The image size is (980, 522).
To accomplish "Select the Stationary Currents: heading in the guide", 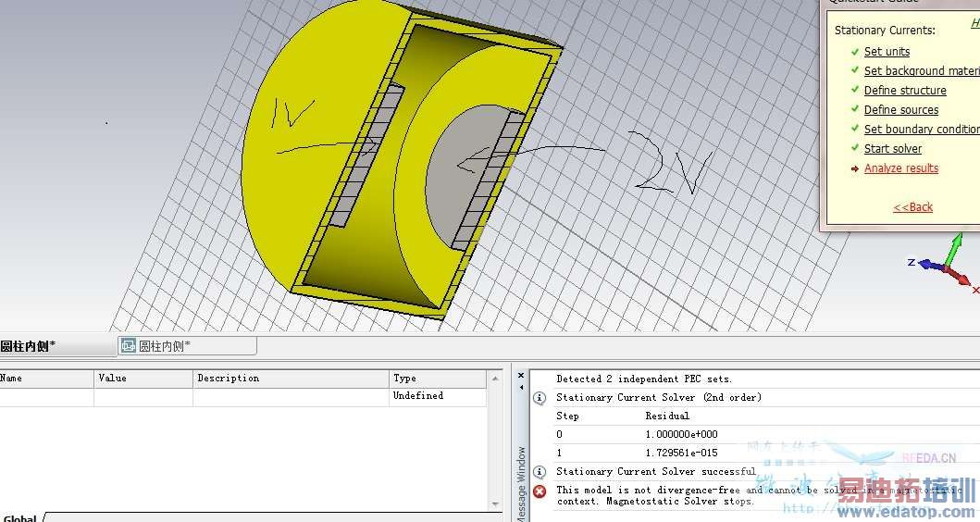I will click(885, 30).
